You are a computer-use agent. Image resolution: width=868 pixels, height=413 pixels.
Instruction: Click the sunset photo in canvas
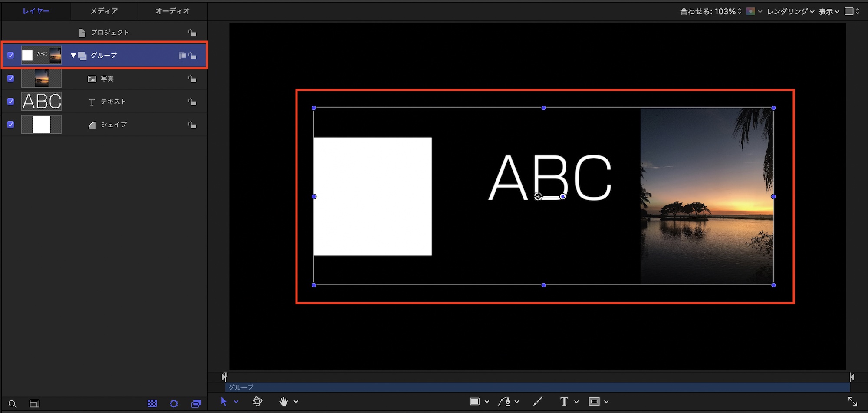click(x=707, y=196)
